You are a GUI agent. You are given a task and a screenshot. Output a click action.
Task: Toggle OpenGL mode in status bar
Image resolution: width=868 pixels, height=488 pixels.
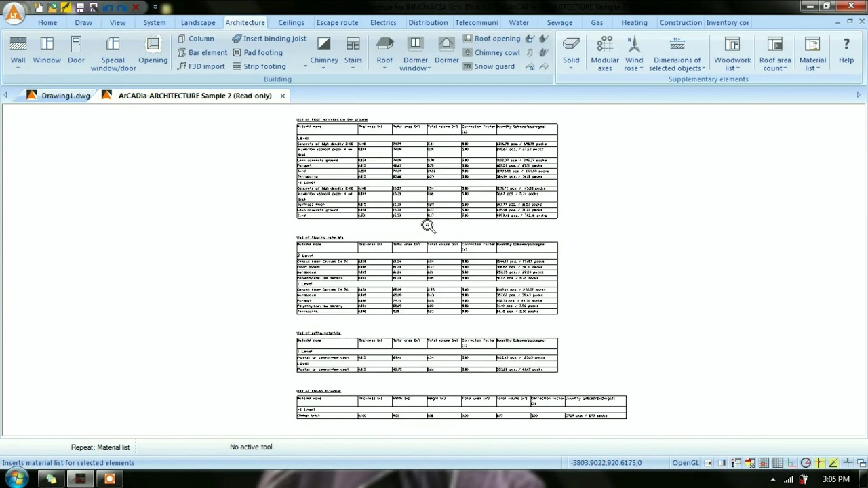click(686, 463)
